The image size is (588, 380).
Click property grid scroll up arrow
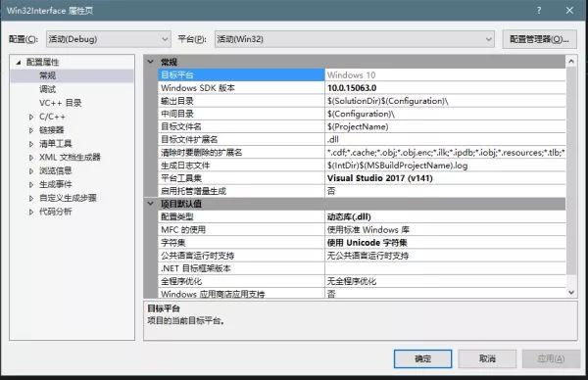coord(571,61)
